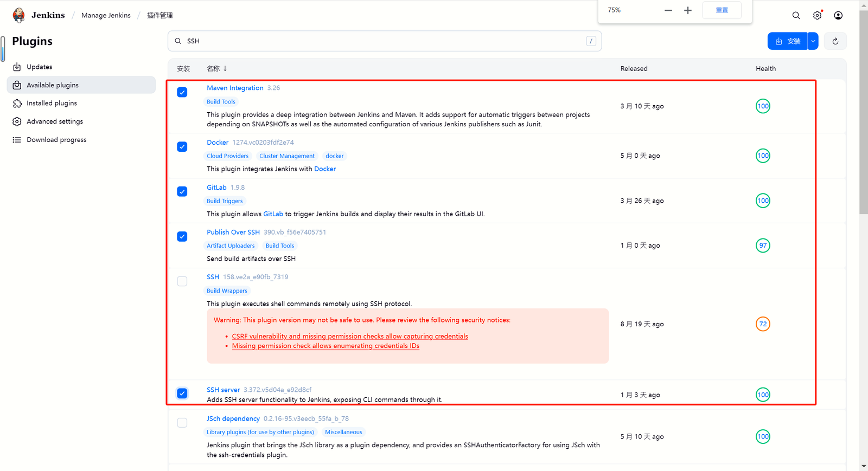Screen dimensions: 868x471
Task: Click the Cluster Management tag
Action: coord(287,156)
